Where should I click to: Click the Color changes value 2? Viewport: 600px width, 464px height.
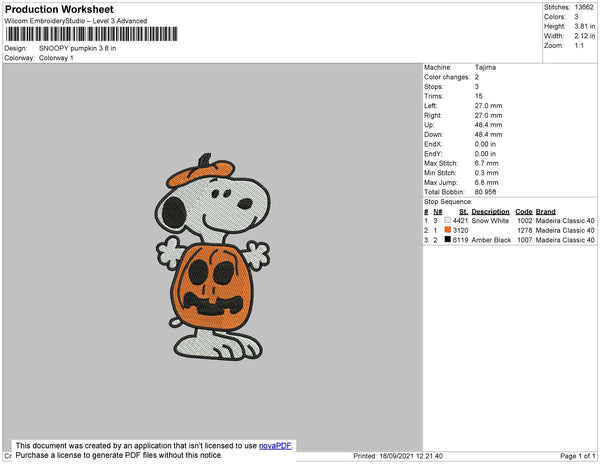(477, 77)
